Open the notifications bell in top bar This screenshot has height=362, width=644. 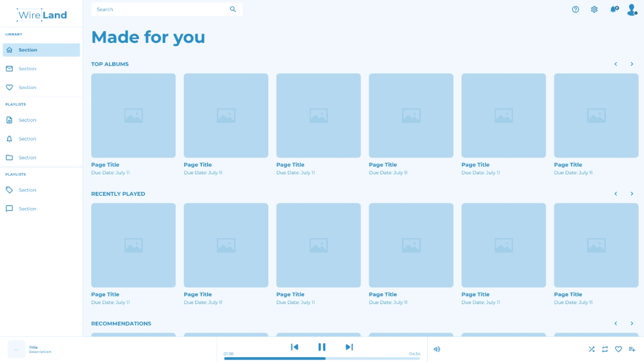tap(613, 9)
